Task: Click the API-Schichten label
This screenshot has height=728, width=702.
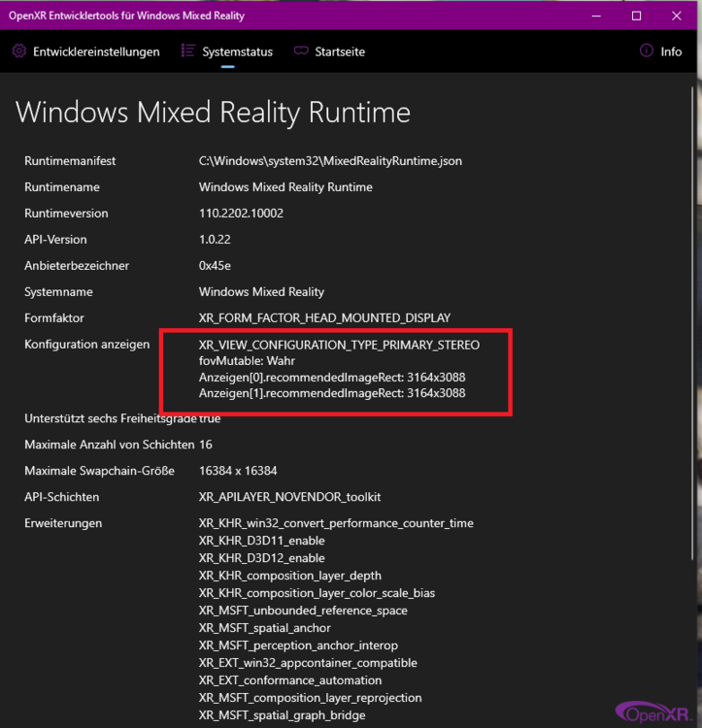Action: (x=62, y=497)
